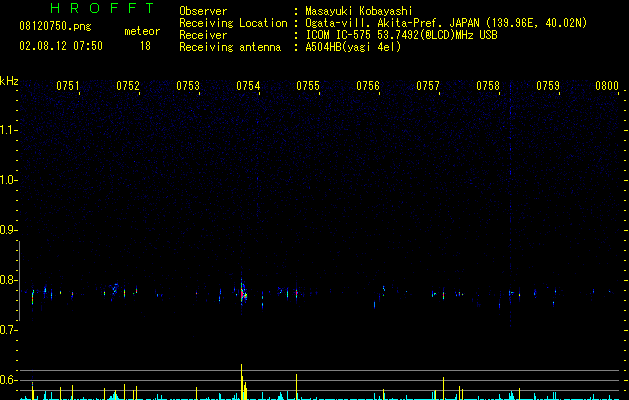This screenshot has height=400, width=629.
Task: Click the A504HB(yagi 4el) antenna value
Action: click(353, 47)
